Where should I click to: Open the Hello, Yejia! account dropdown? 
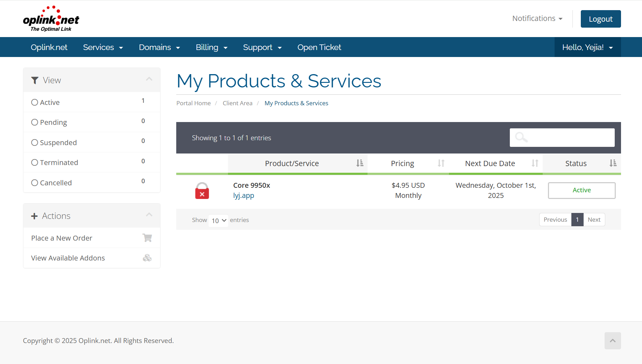click(x=587, y=47)
